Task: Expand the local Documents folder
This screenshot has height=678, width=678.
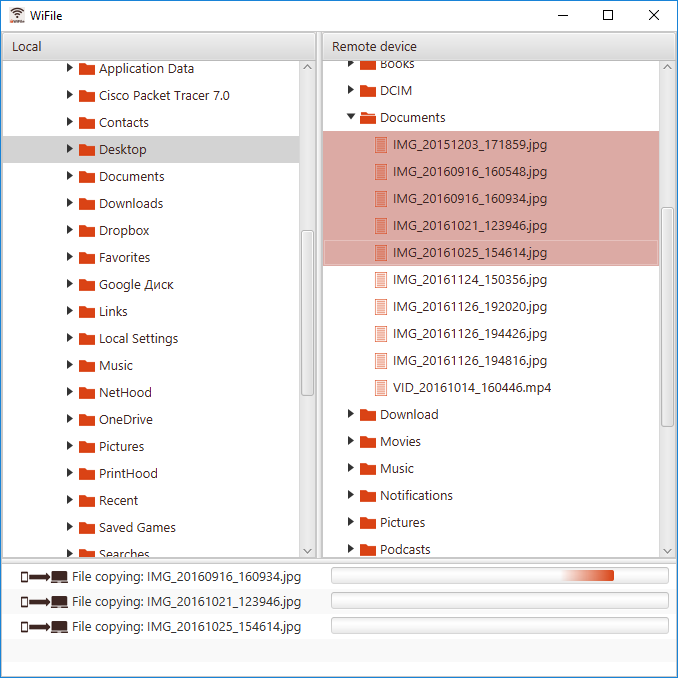Action: [70, 176]
